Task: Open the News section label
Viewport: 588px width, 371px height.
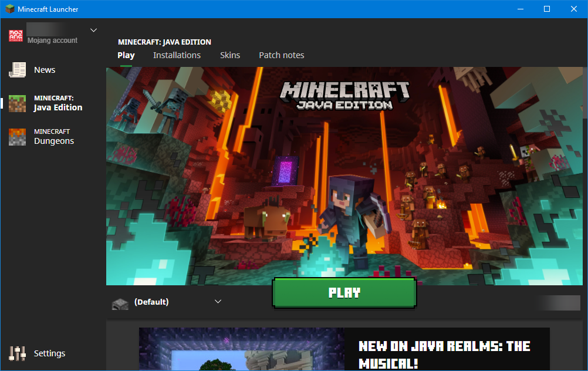Action: pyautogui.click(x=45, y=70)
